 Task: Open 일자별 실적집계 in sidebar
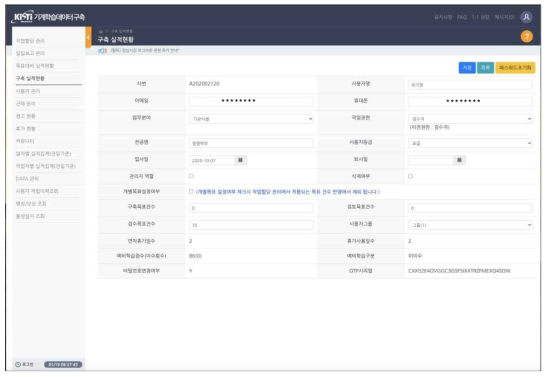pos(43,154)
